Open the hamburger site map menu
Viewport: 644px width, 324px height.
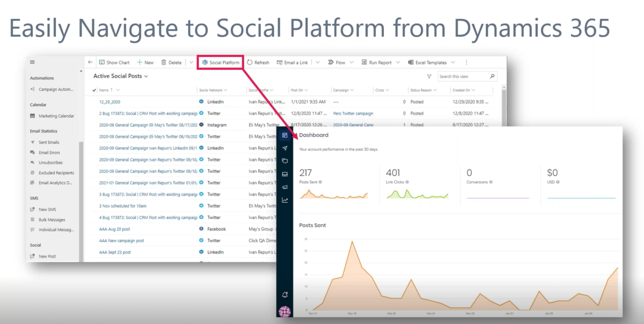point(32,62)
